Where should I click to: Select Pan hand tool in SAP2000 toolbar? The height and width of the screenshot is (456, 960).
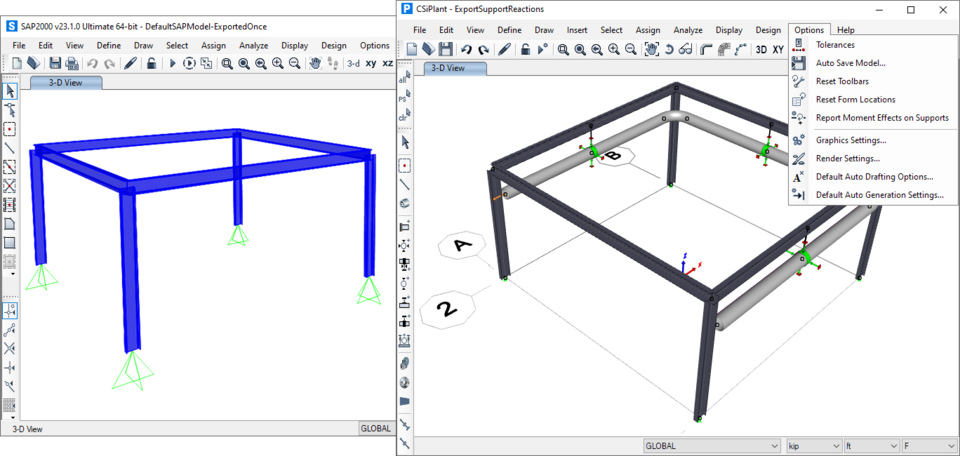pyautogui.click(x=316, y=63)
